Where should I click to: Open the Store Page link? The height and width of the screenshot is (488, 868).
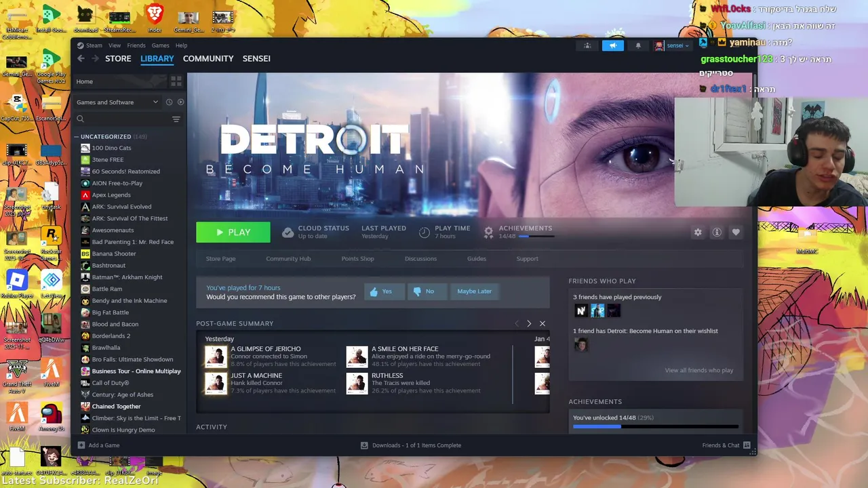tap(220, 259)
